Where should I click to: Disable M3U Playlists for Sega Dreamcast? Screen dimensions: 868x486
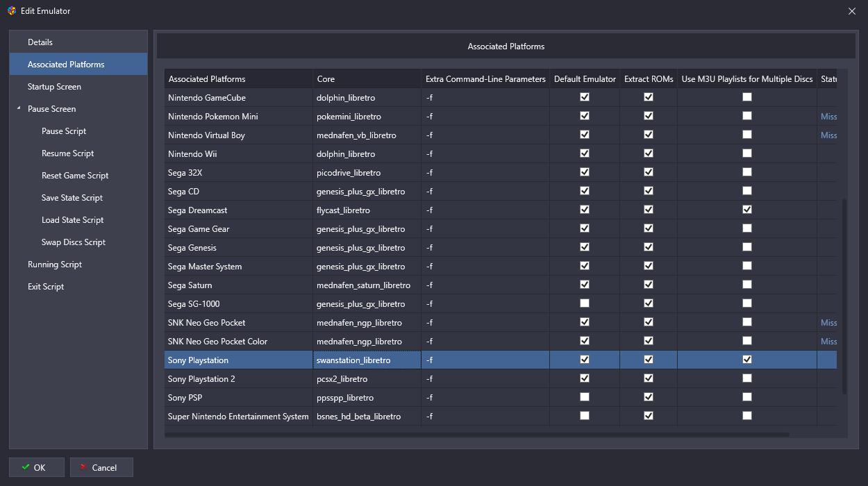pos(747,210)
